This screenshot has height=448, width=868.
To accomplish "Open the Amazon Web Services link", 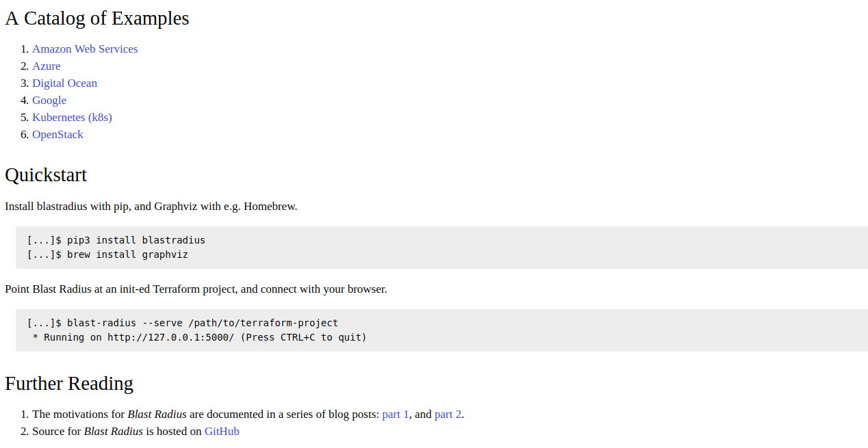I will pyautogui.click(x=85, y=49).
